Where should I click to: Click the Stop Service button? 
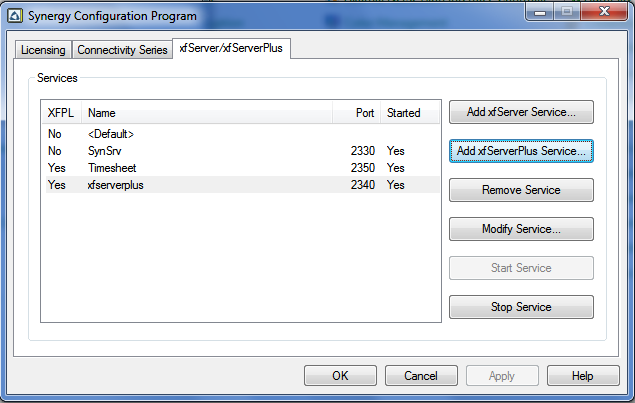tap(521, 307)
